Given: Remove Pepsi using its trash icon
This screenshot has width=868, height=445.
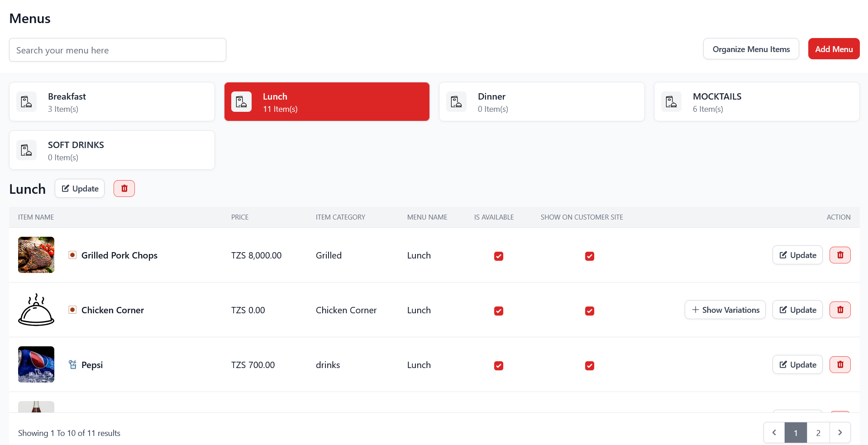Looking at the screenshot, I should [x=839, y=365].
